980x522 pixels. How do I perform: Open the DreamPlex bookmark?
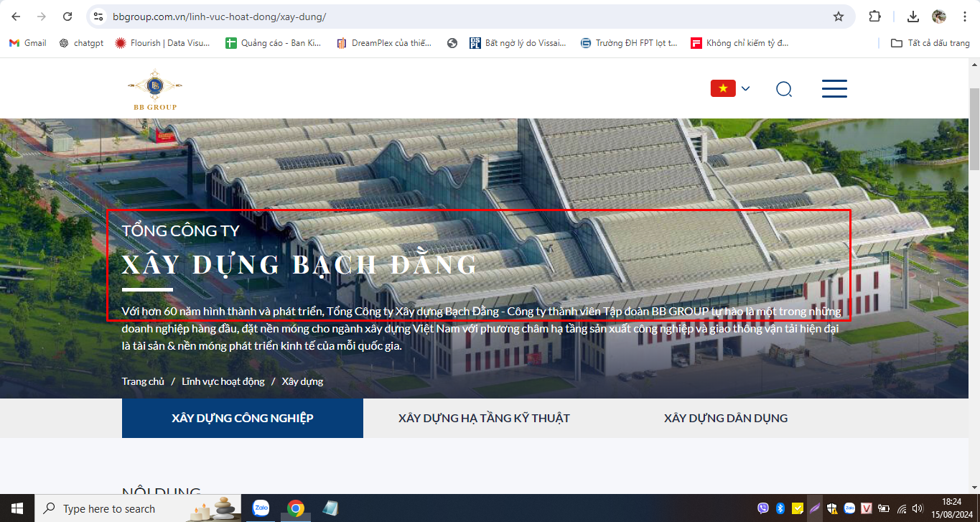pos(384,43)
